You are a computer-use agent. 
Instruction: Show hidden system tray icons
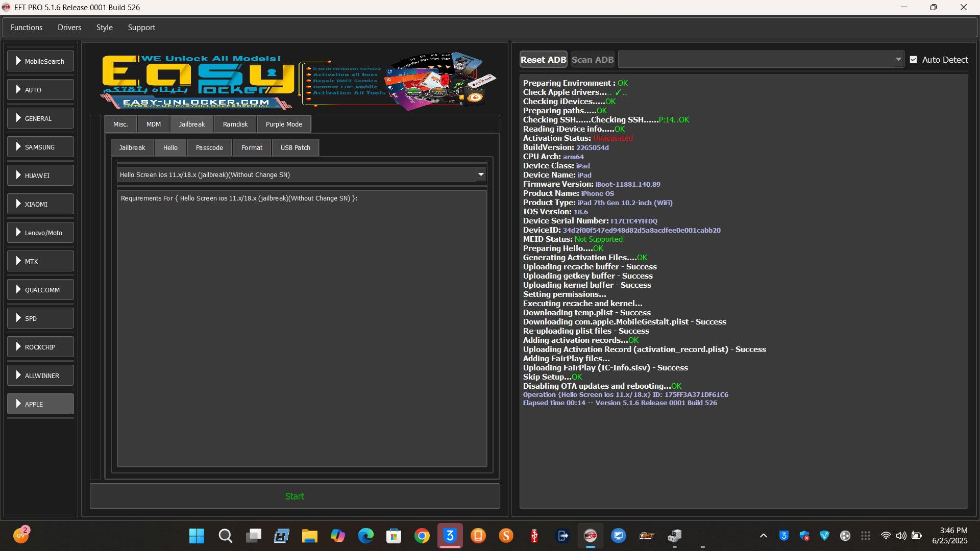pyautogui.click(x=763, y=536)
